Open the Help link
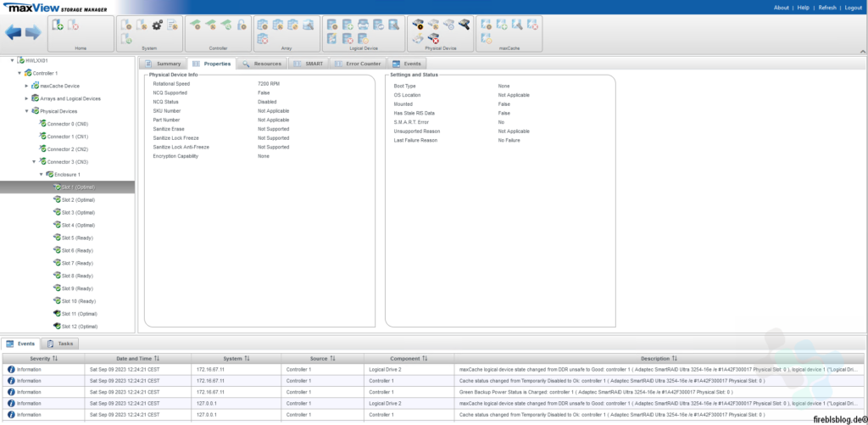The width and height of the screenshot is (868, 425). click(804, 8)
